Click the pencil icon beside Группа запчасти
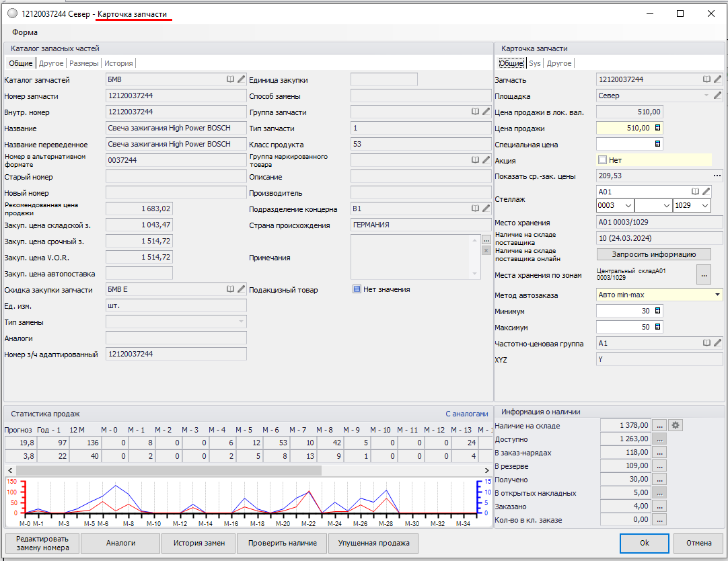Viewport: 728px width, 561px height. [x=486, y=112]
